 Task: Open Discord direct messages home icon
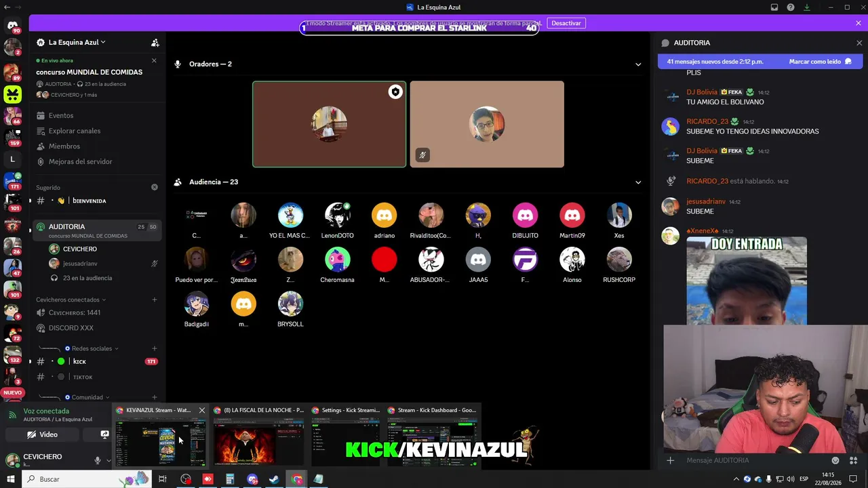tap(12, 26)
